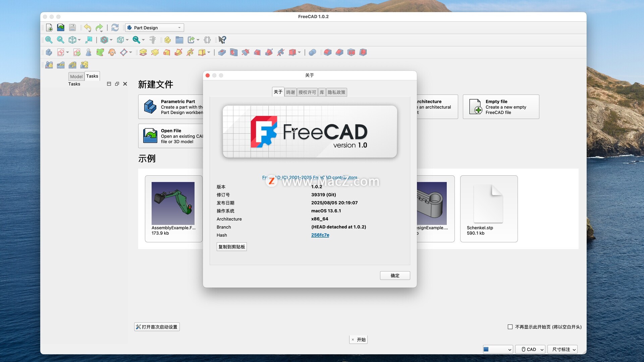
Task: Click the Additive helix icon
Action: (190, 52)
